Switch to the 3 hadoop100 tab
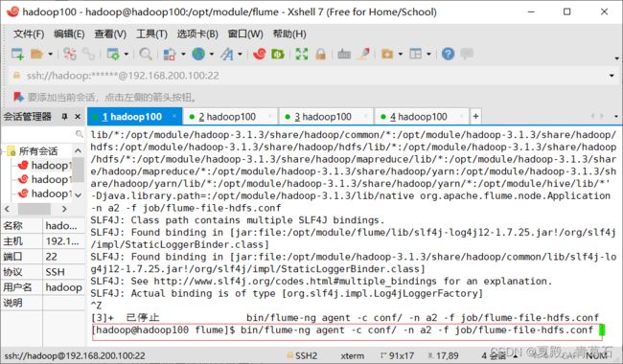623x364 pixels. pos(326,117)
